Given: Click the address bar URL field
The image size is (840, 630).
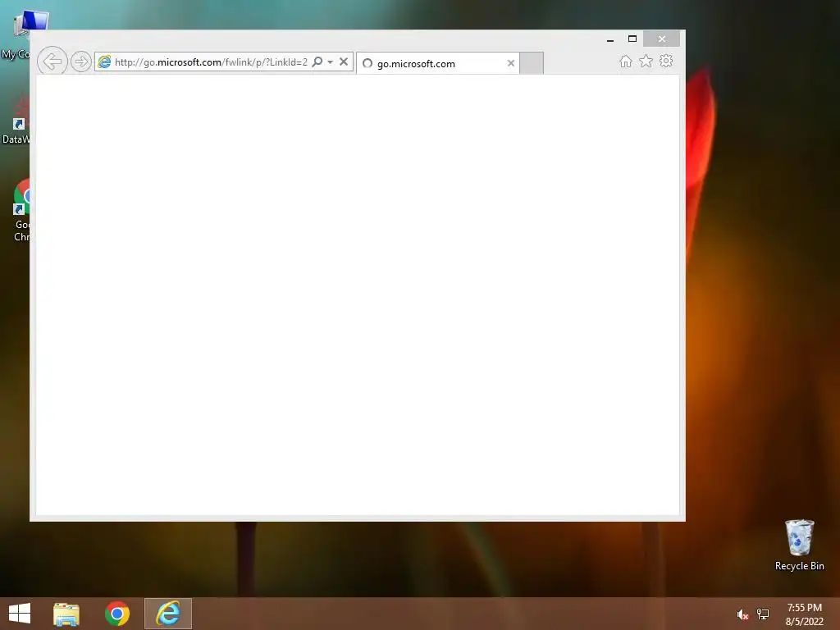Looking at the screenshot, I should click(211, 62).
